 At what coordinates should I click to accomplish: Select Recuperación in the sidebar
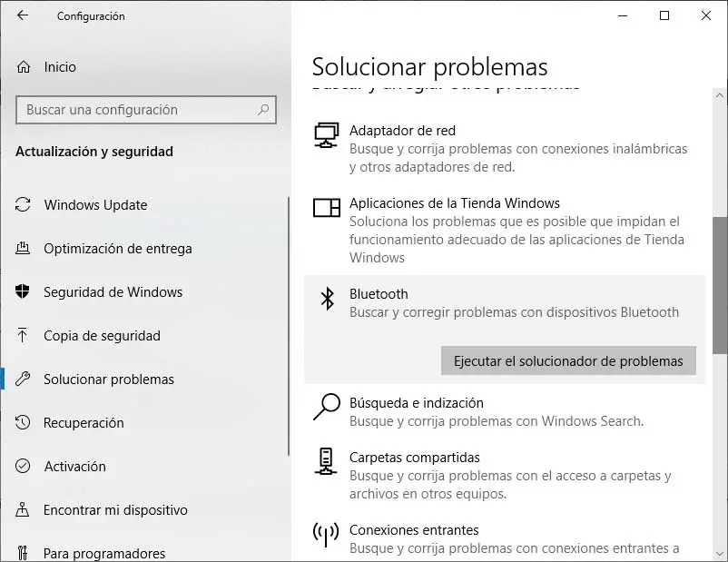(84, 423)
